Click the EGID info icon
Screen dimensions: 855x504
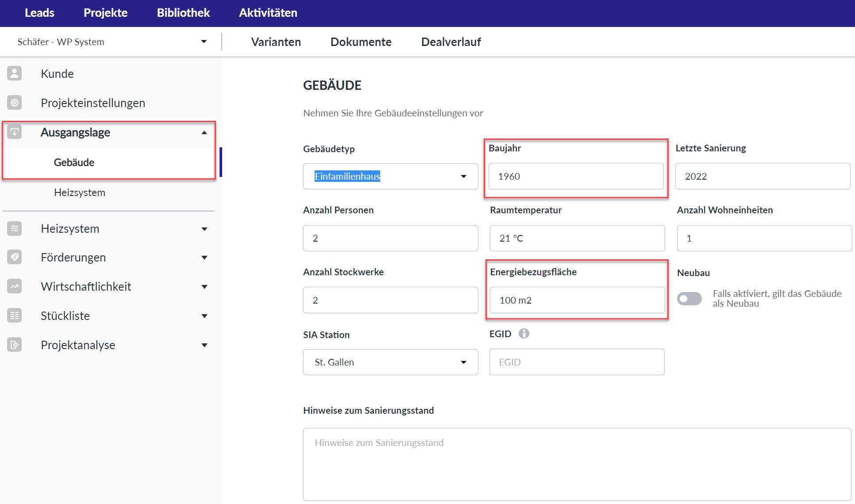[524, 334]
